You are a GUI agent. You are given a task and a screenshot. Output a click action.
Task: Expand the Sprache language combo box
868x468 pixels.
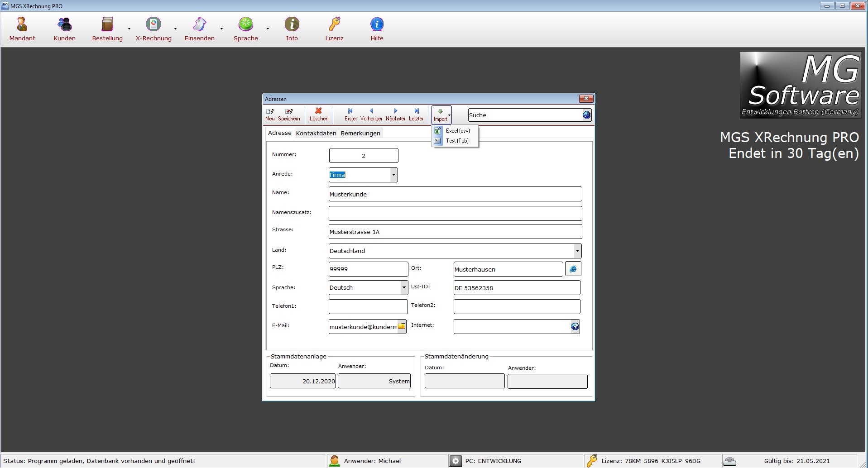coord(404,287)
